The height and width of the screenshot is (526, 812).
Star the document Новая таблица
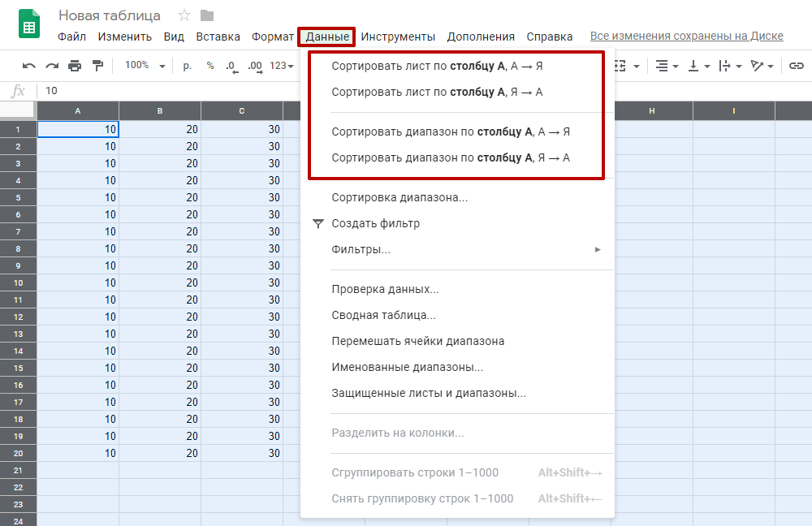click(184, 15)
